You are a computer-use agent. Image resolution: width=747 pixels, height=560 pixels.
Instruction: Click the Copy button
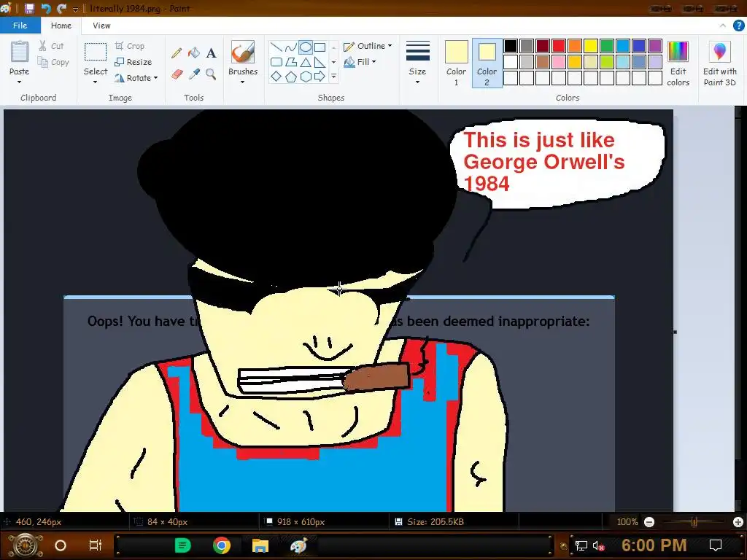53,62
